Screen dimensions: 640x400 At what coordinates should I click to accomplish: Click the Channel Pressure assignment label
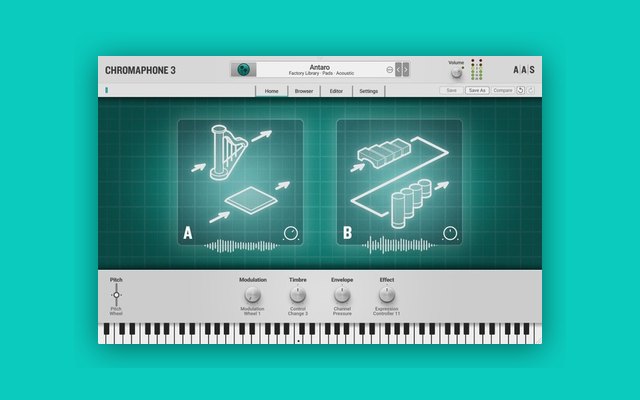[342, 311]
